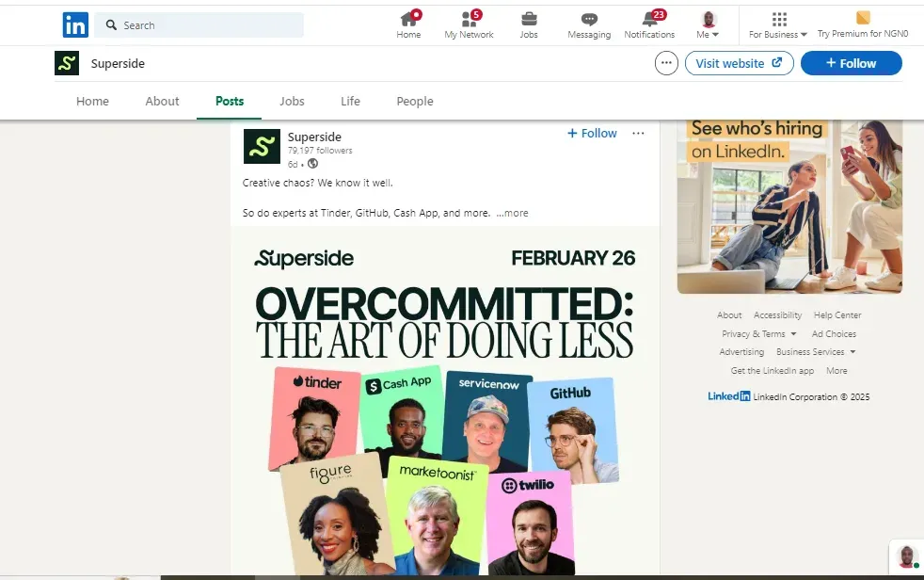Open the more options circle beside Visit website
This screenshot has height=580, width=924.
[x=666, y=63]
